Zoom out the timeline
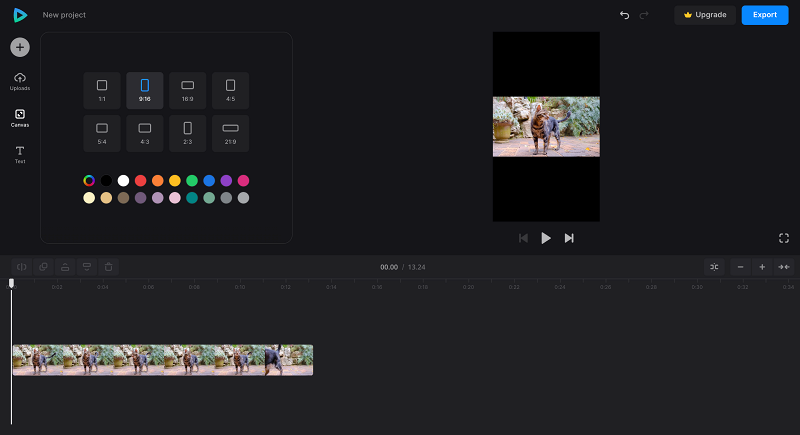800x435 pixels. coord(740,267)
